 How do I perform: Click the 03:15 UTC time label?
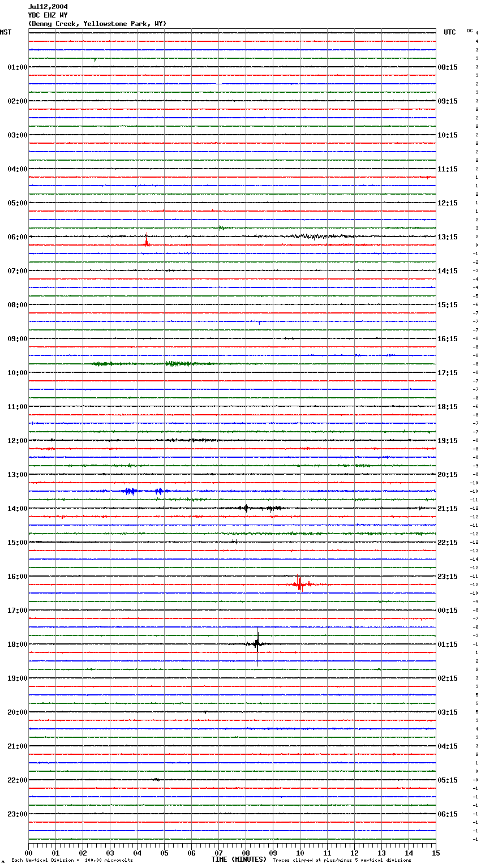coord(448,712)
